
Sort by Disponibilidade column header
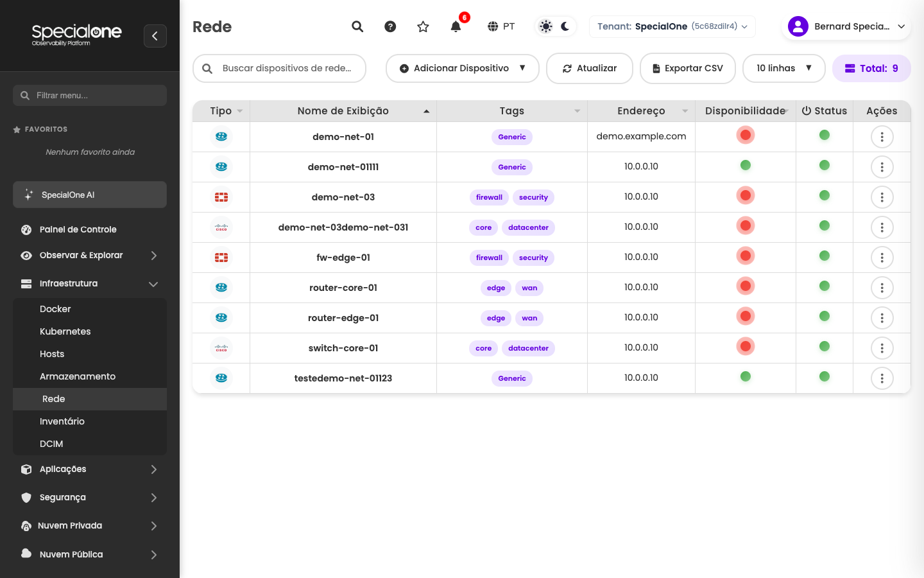coord(746,111)
